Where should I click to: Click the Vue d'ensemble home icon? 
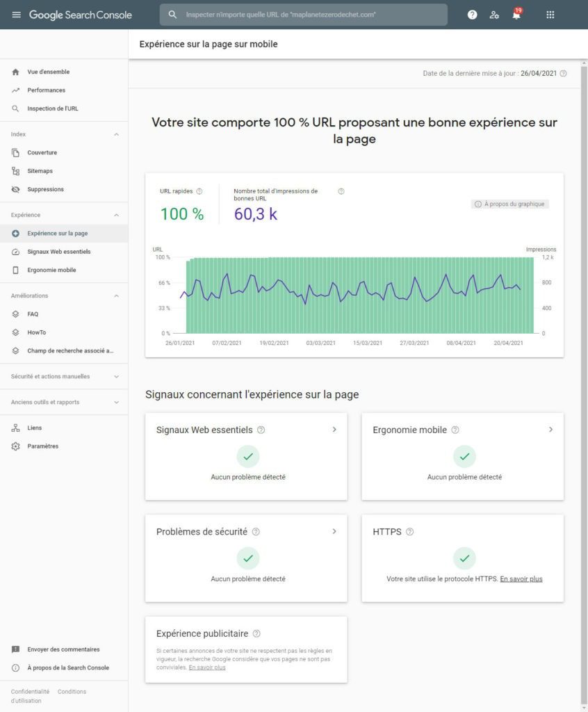coord(15,72)
